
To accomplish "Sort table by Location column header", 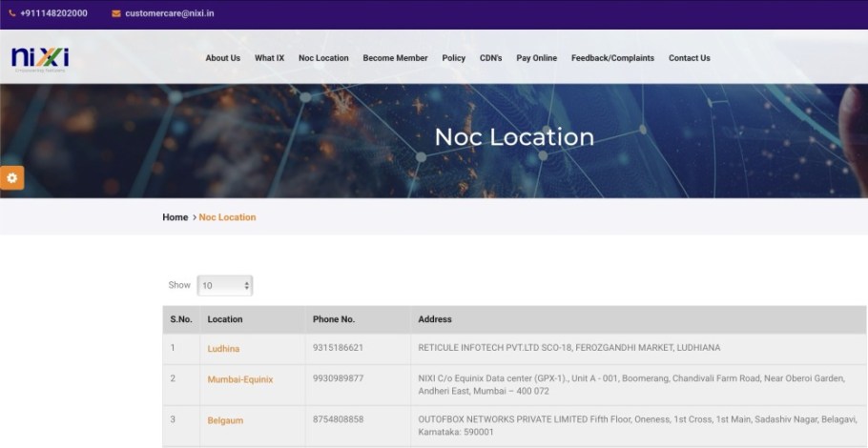I will point(225,319).
